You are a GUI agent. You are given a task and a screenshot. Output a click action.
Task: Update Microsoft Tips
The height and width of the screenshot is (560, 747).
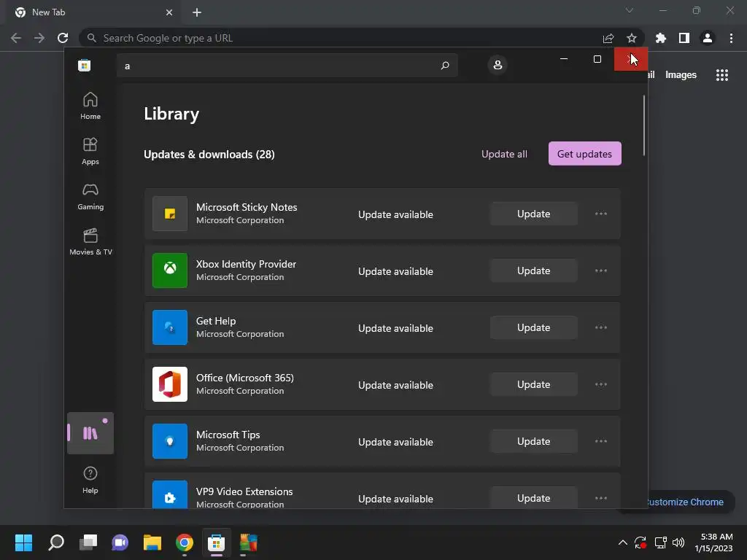[x=533, y=441]
